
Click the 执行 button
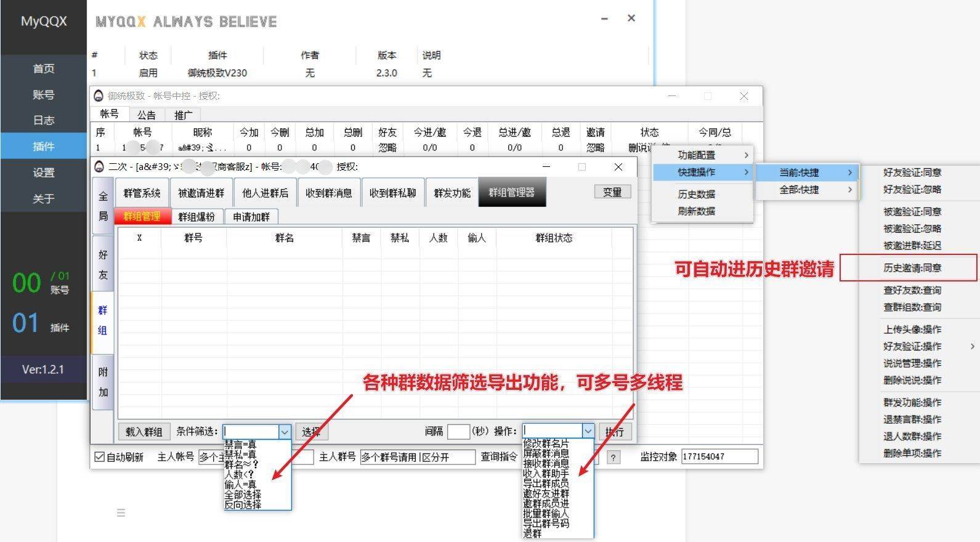[x=614, y=432]
